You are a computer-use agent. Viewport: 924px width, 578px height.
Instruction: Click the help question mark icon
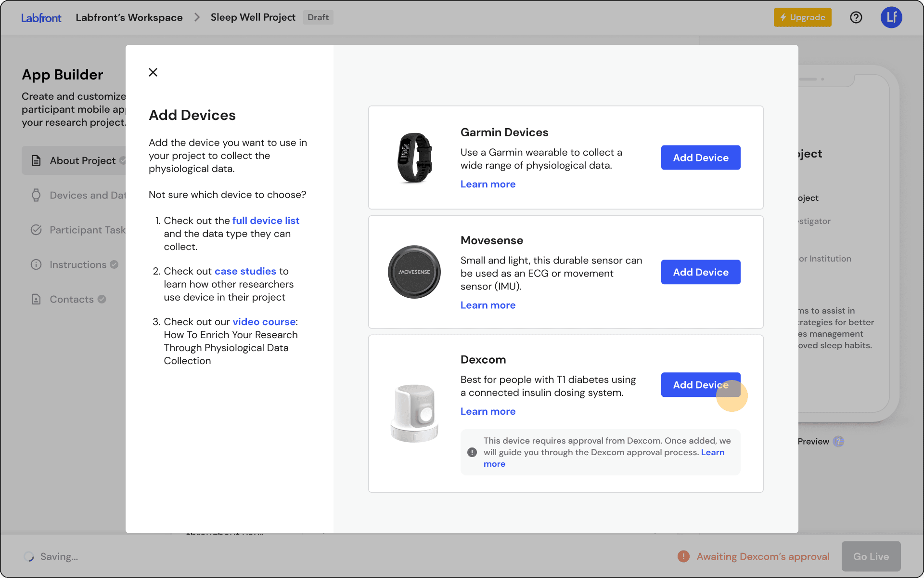pyautogui.click(x=856, y=17)
